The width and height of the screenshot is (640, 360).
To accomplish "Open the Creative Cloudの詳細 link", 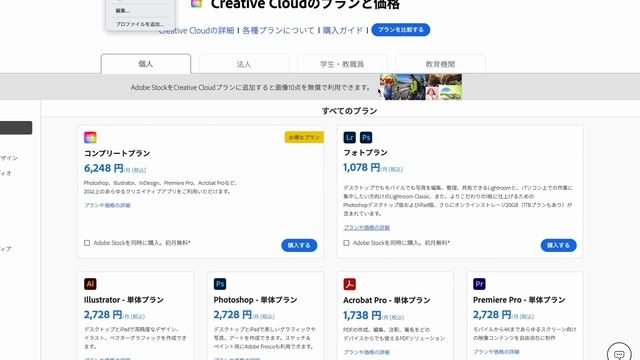I will pyautogui.click(x=196, y=31).
